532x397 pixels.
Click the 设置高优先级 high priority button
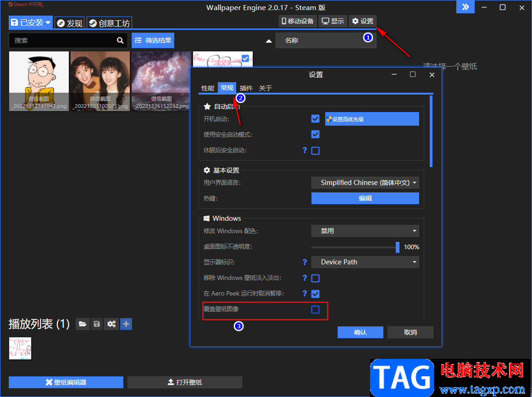tap(372, 119)
